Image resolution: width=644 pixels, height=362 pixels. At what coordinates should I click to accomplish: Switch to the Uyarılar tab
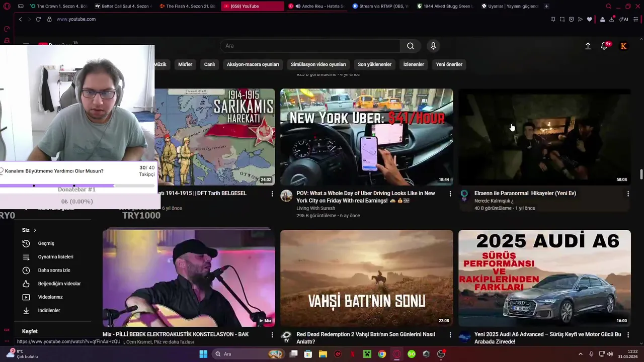[x=510, y=6]
